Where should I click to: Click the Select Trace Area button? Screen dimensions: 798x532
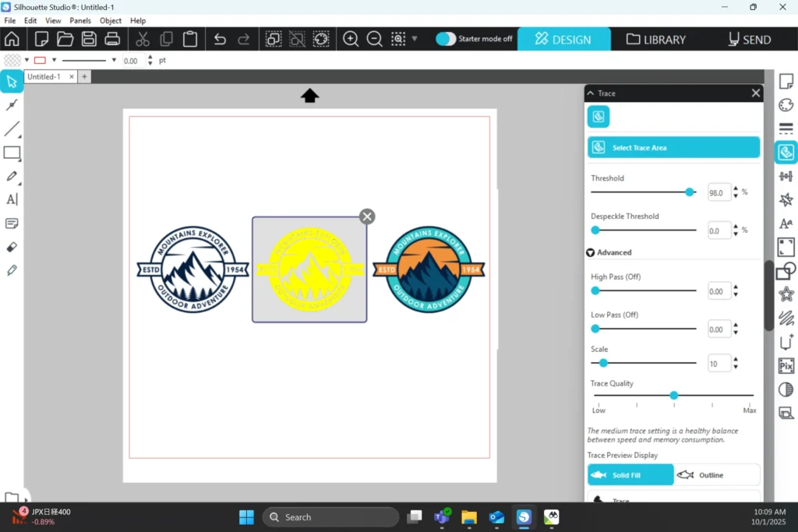(673, 147)
